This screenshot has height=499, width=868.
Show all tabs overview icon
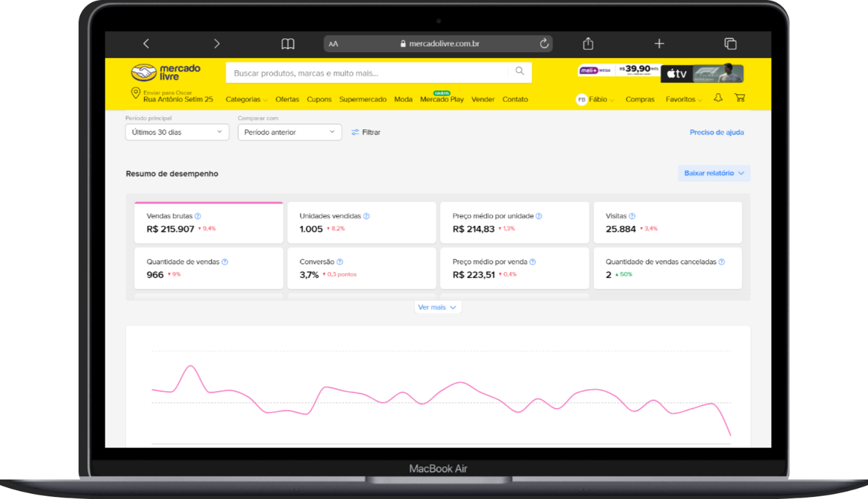point(730,44)
